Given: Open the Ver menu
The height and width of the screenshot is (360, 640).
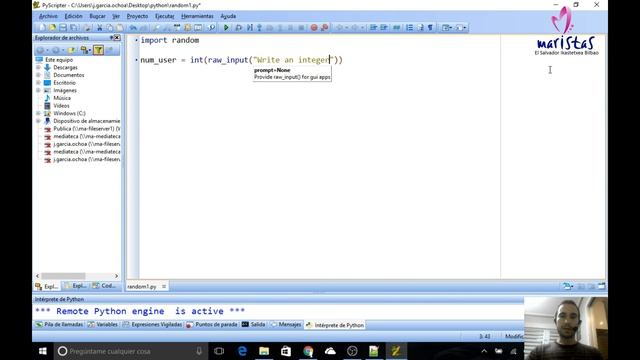Looking at the screenshot, I should pos(116,16).
